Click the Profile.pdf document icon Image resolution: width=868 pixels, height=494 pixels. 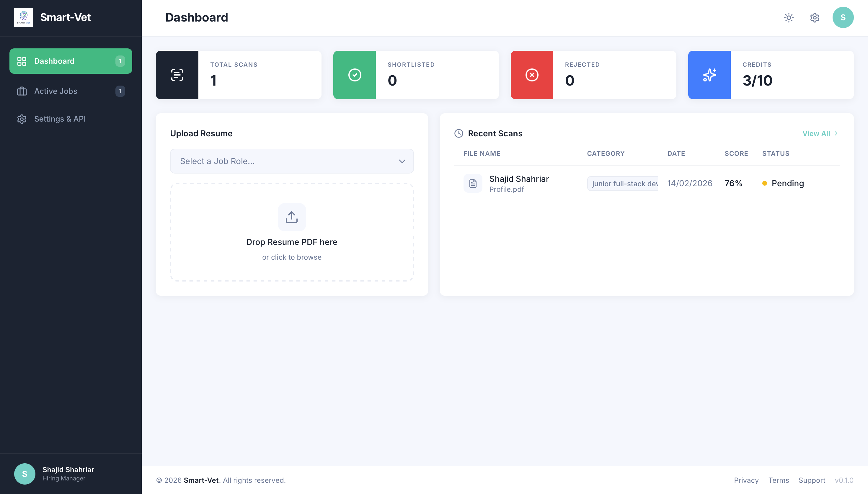point(473,184)
